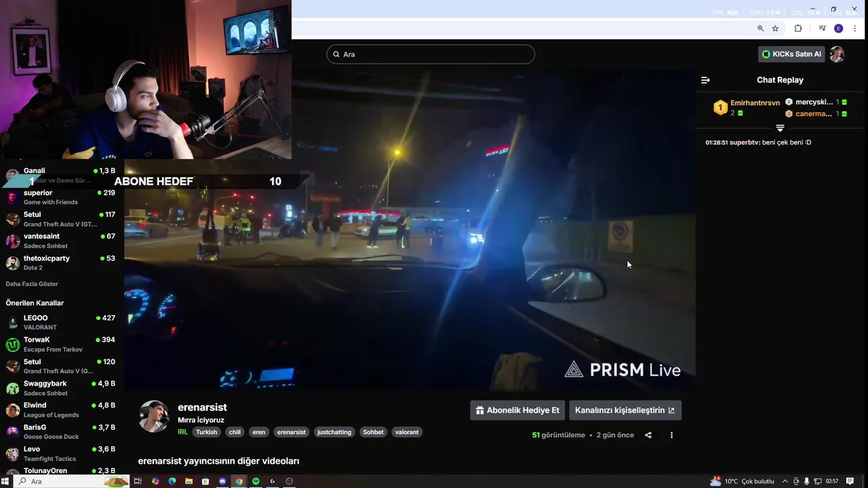Open the LEGOO VALORANT channel
The height and width of the screenshot is (488, 868).
click(61, 322)
